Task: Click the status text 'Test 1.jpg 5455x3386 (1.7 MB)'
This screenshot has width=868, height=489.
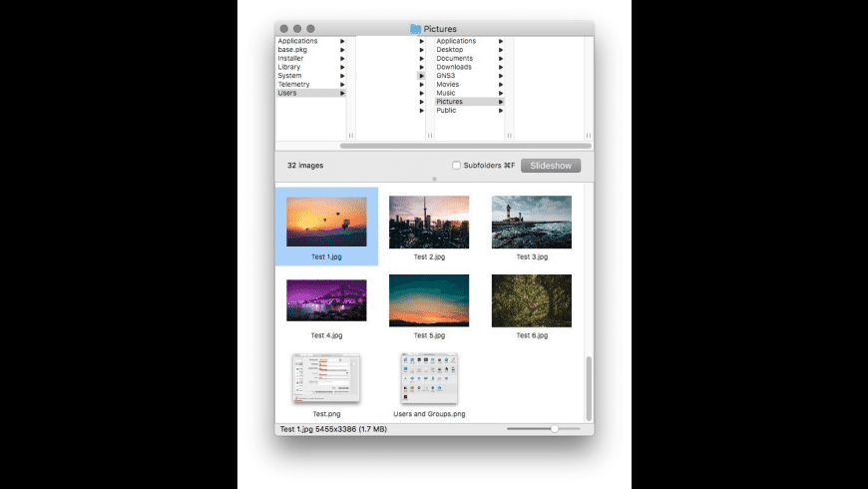Action: coord(333,429)
